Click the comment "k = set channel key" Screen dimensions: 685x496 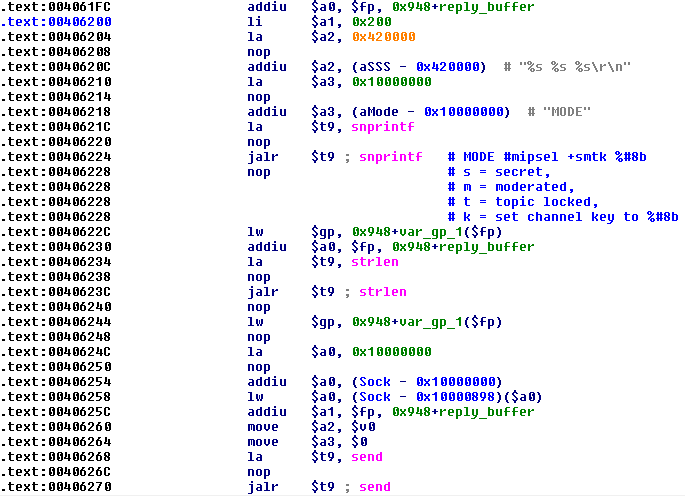pos(543,217)
